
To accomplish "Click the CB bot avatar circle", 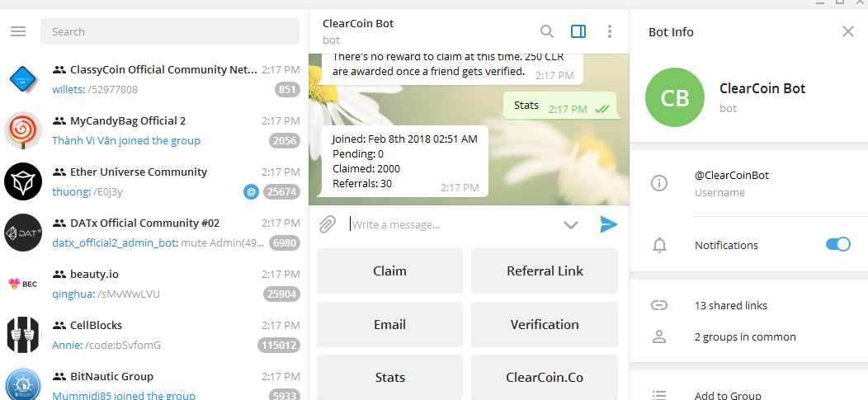I will [675, 97].
